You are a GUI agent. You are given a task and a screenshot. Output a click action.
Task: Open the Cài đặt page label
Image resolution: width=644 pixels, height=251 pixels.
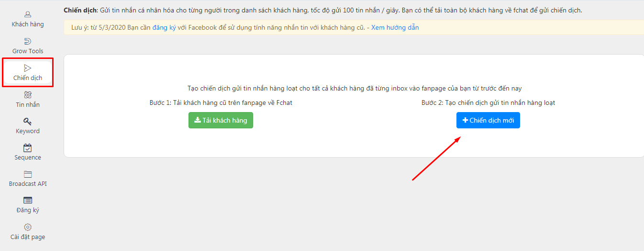[28, 237]
